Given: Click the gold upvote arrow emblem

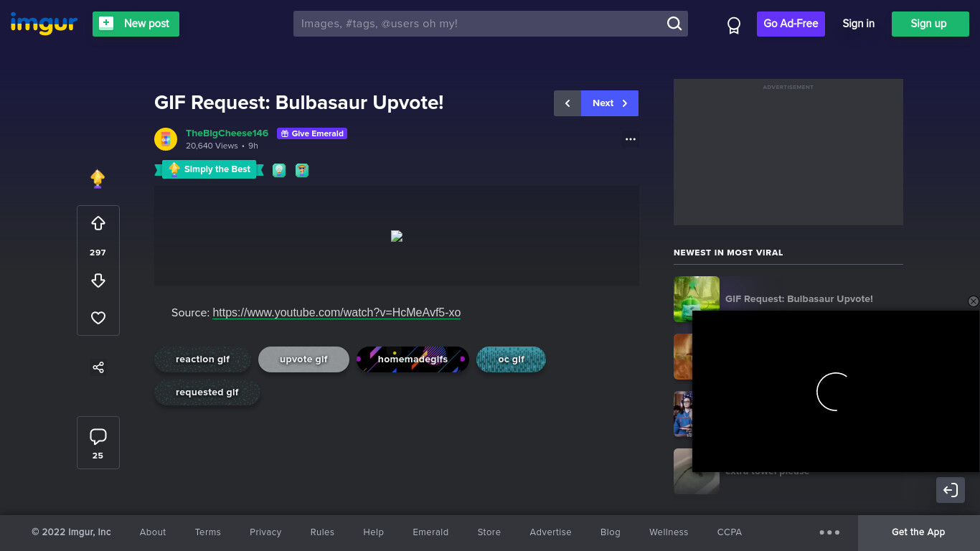Looking at the screenshot, I should point(98,178).
